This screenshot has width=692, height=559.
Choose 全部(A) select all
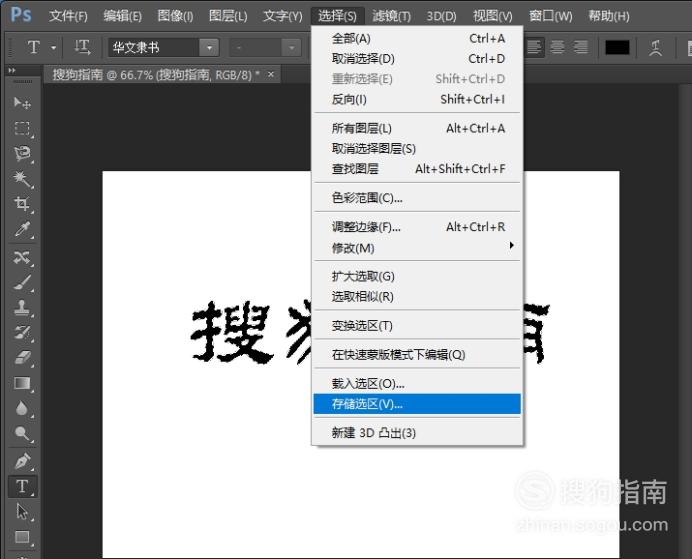[x=417, y=38]
